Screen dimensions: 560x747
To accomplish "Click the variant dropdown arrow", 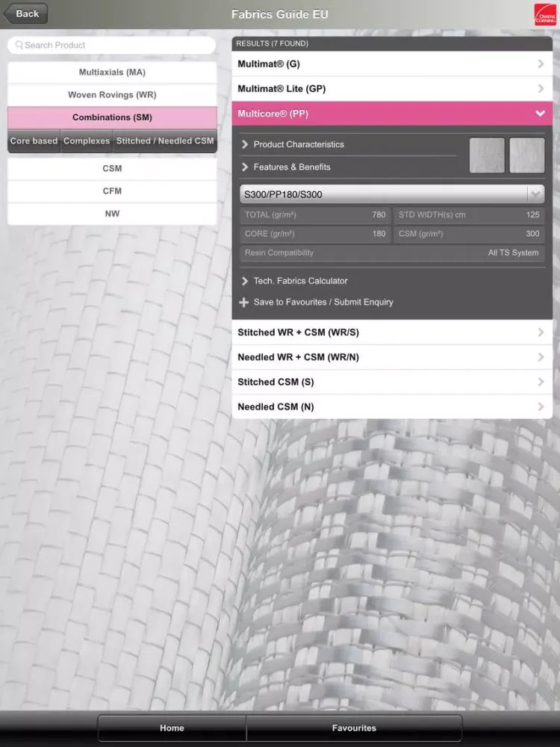I will pos(535,194).
